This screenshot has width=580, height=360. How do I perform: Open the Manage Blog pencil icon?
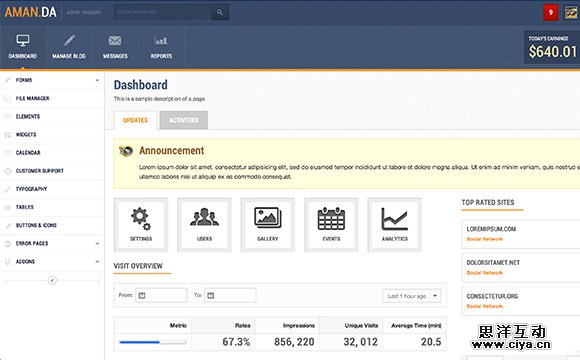pos(69,40)
